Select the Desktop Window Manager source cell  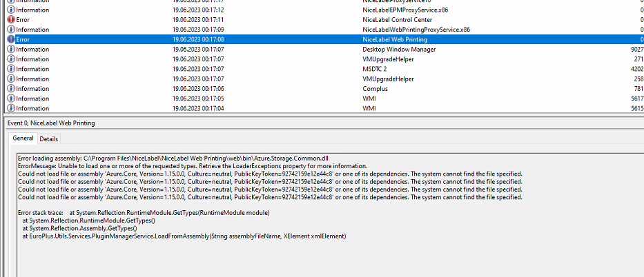coord(399,49)
